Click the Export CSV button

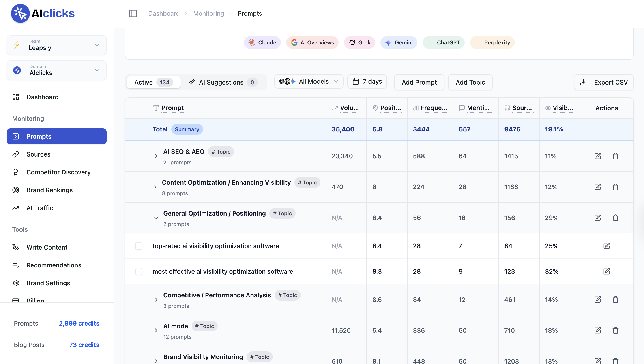pos(603,82)
